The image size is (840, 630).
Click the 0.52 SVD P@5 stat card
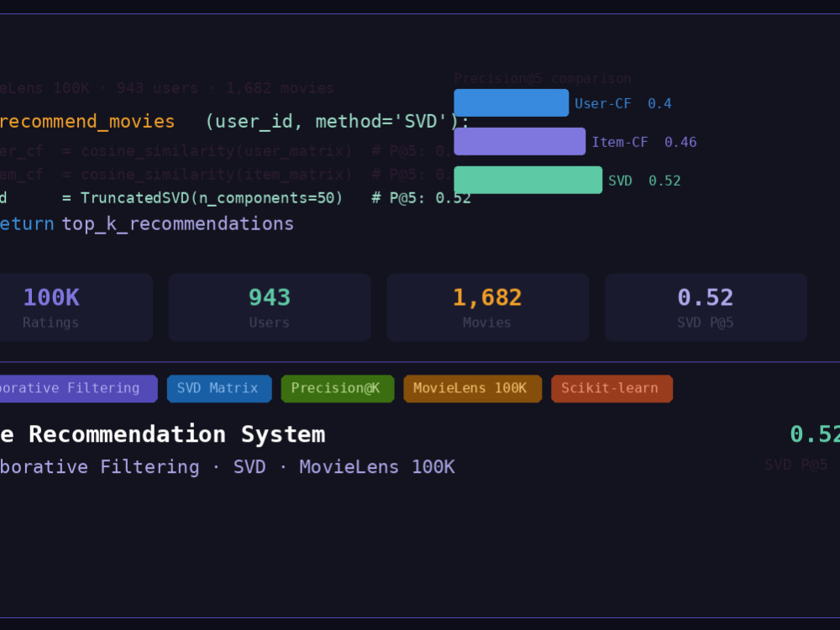706,307
